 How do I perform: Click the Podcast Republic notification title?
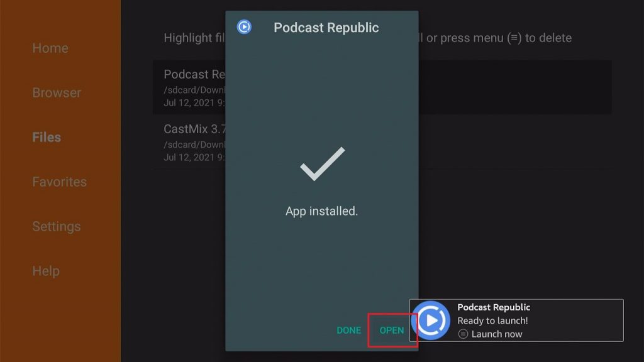tap(494, 307)
